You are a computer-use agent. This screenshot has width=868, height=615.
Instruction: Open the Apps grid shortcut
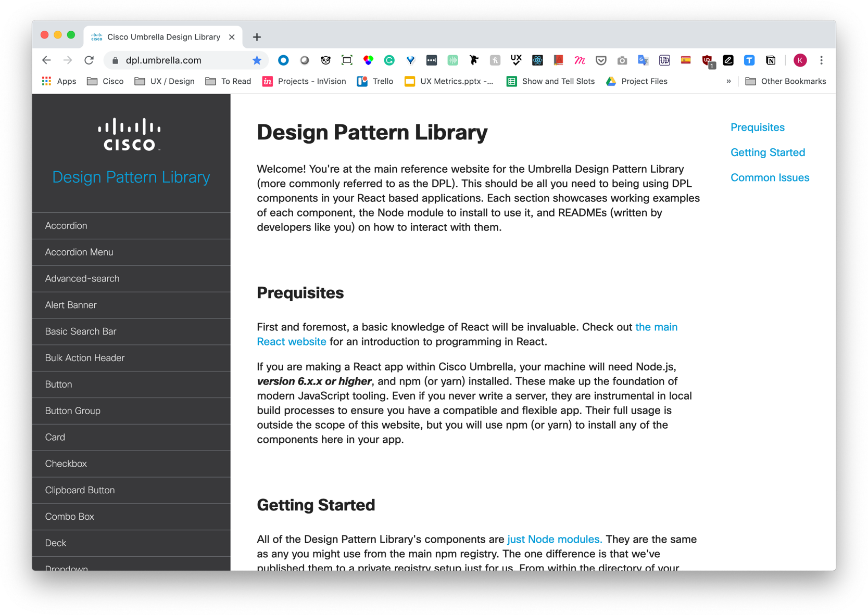[x=59, y=81]
